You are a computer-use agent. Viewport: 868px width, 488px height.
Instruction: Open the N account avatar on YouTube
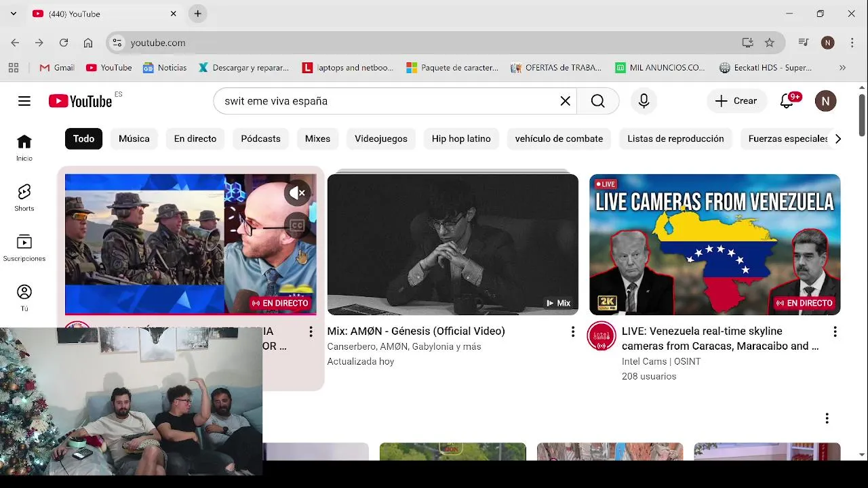(x=825, y=101)
